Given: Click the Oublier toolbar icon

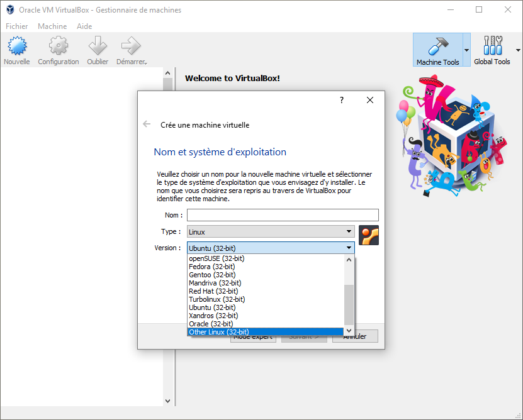Looking at the screenshot, I should (x=98, y=45).
